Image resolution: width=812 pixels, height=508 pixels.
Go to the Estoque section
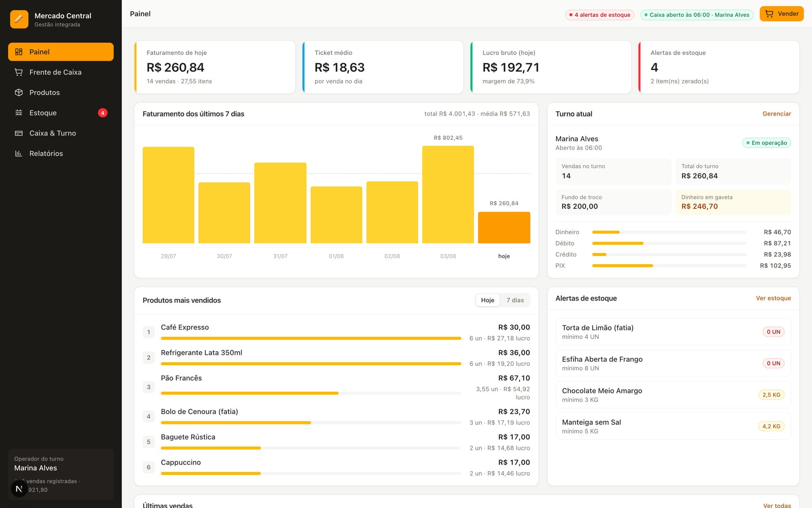[61, 113]
